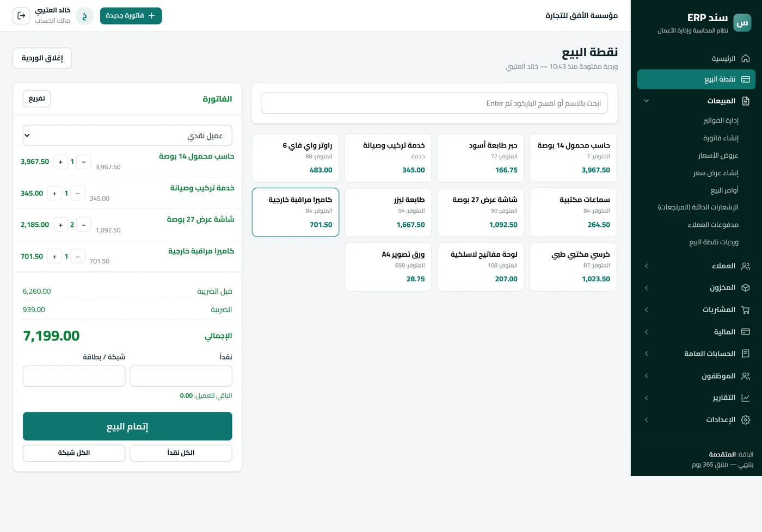Increase quantity of كاميرا مراقبة خارجية in invoice
Viewport: 762px width, 532px height.
click(54, 256)
